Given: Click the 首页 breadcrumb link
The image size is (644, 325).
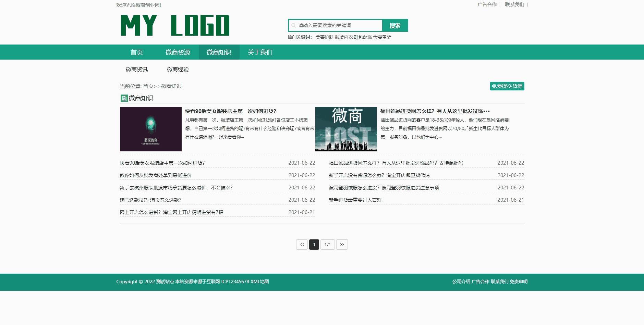Looking at the screenshot, I should 148,86.
